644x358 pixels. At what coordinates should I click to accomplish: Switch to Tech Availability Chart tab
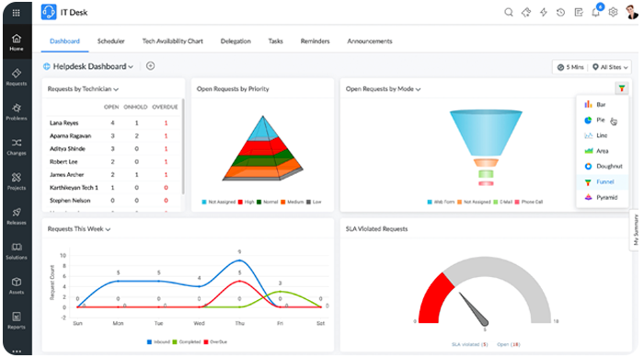point(173,41)
